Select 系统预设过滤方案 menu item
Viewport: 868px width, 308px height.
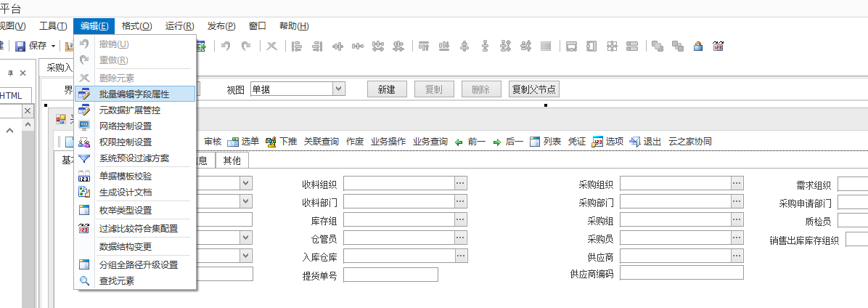click(x=134, y=158)
